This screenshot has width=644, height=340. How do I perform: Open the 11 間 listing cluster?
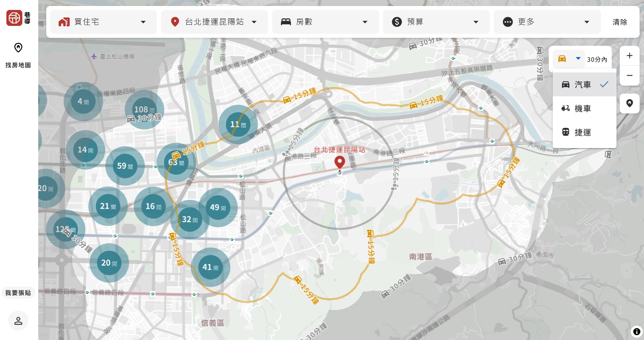pos(238,125)
